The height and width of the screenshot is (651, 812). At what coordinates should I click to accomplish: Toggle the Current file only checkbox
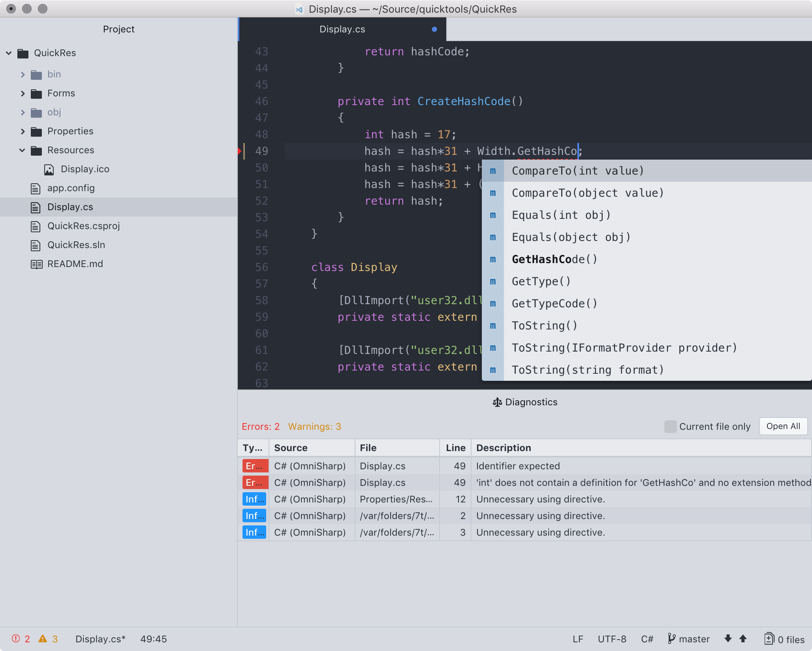point(670,427)
